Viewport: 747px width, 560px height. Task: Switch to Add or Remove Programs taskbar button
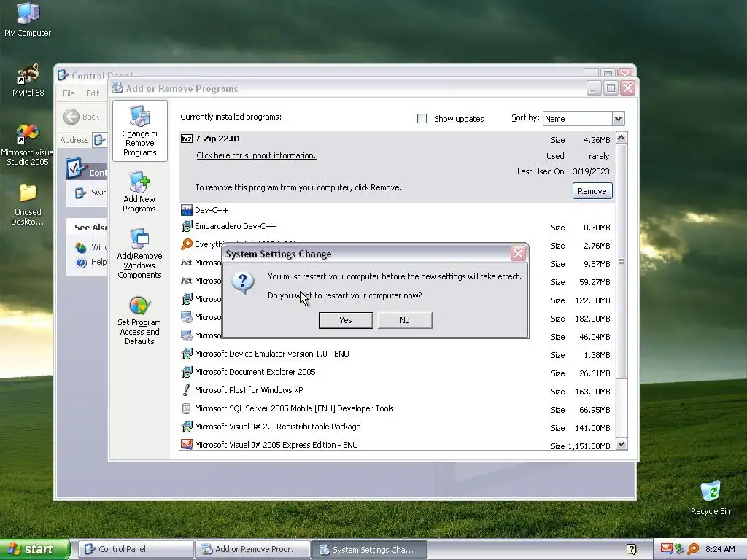[252, 549]
